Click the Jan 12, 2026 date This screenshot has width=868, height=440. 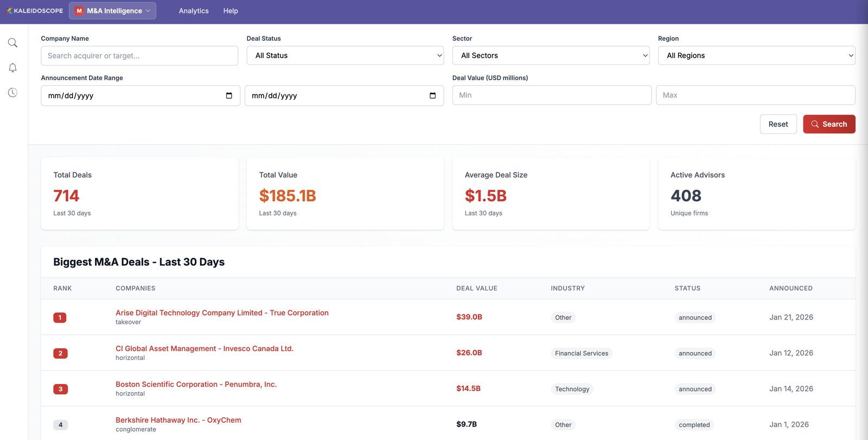[x=791, y=353]
